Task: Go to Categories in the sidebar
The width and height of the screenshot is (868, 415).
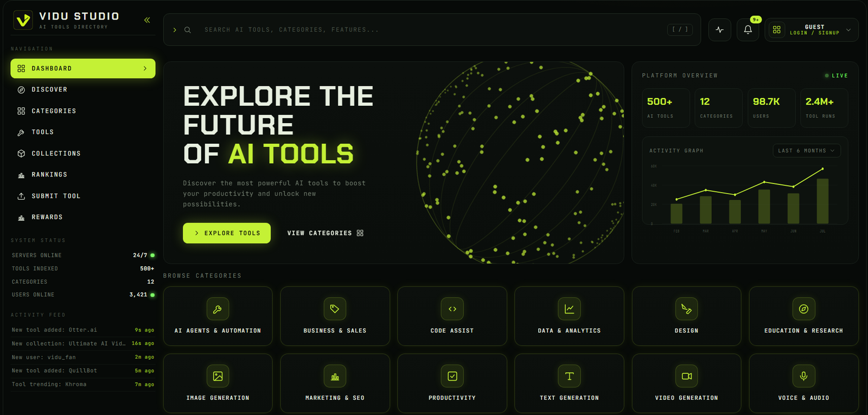Action: [x=83, y=111]
